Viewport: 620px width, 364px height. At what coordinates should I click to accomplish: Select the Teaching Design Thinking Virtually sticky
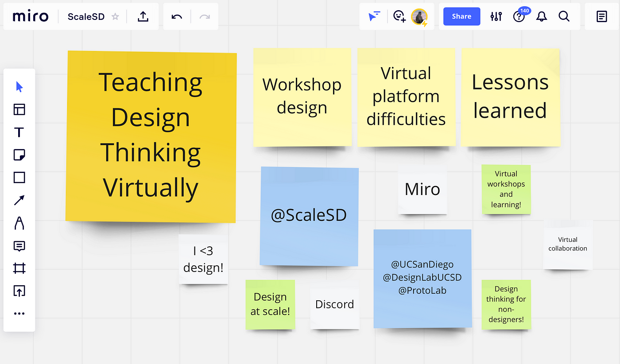tap(151, 136)
